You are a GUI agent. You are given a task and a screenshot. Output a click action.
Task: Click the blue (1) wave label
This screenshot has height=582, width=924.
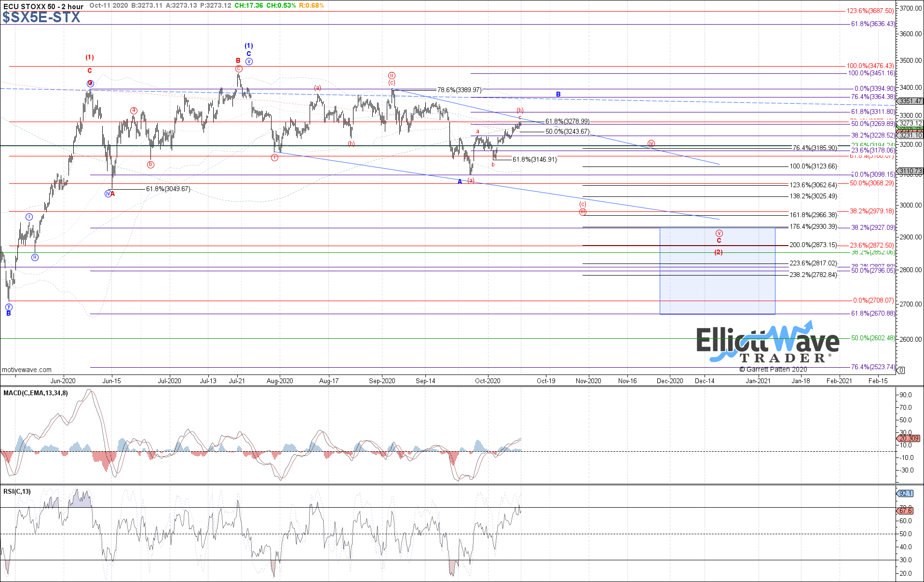click(x=249, y=46)
